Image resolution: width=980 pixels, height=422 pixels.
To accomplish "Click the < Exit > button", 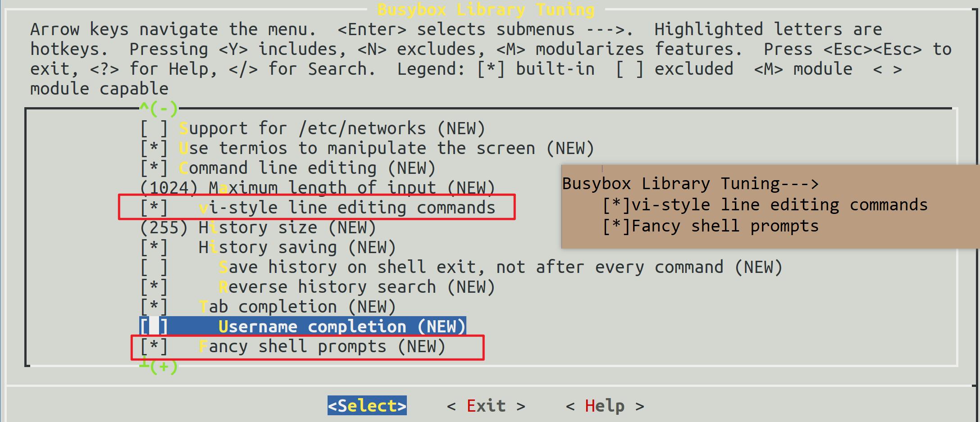I will coord(486,406).
